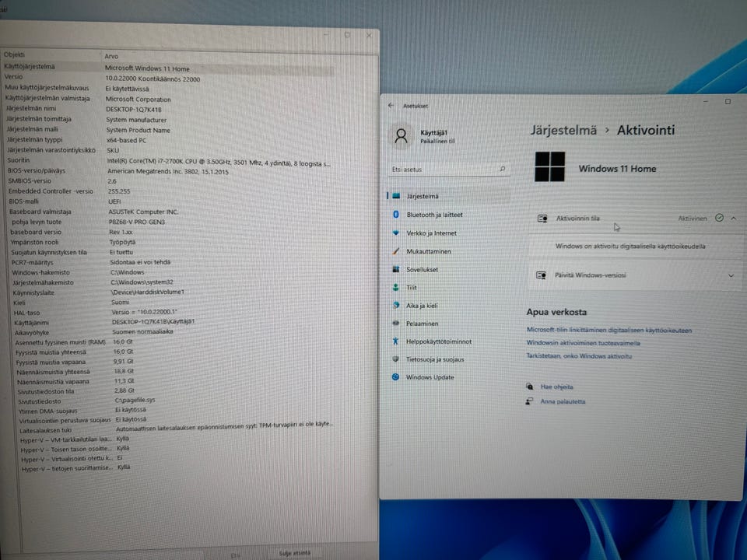Click the Anna palautetta feedback icon
This screenshot has height=560, width=747.
click(x=529, y=401)
